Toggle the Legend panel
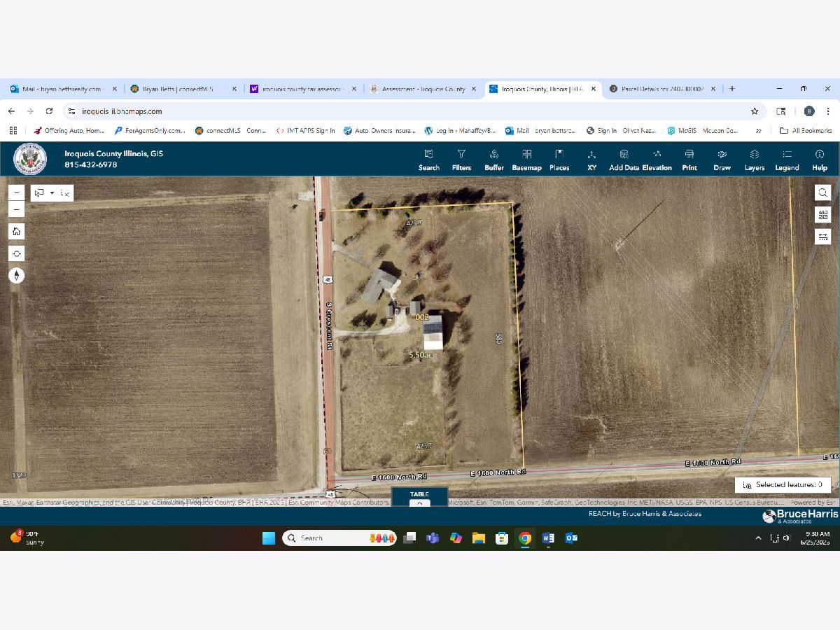Viewport: 840px width, 630px height. coord(787,159)
